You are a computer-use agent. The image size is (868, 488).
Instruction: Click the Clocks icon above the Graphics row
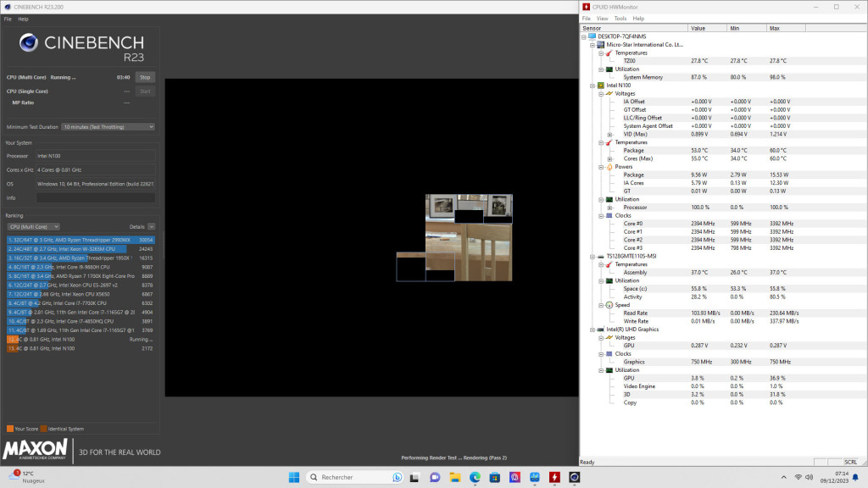tap(609, 354)
